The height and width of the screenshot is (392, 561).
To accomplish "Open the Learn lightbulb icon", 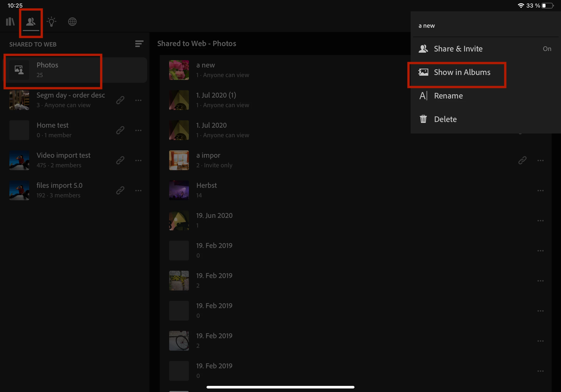I will click(x=51, y=22).
